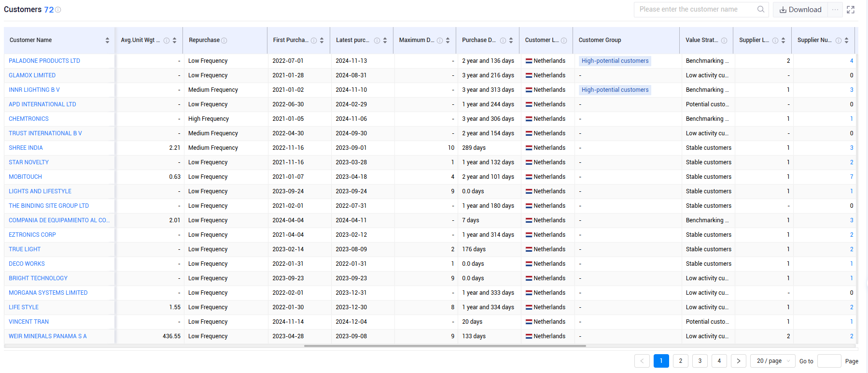The image size is (868, 373).
Task: Open DECO WORKS customer link
Action: [27, 264]
